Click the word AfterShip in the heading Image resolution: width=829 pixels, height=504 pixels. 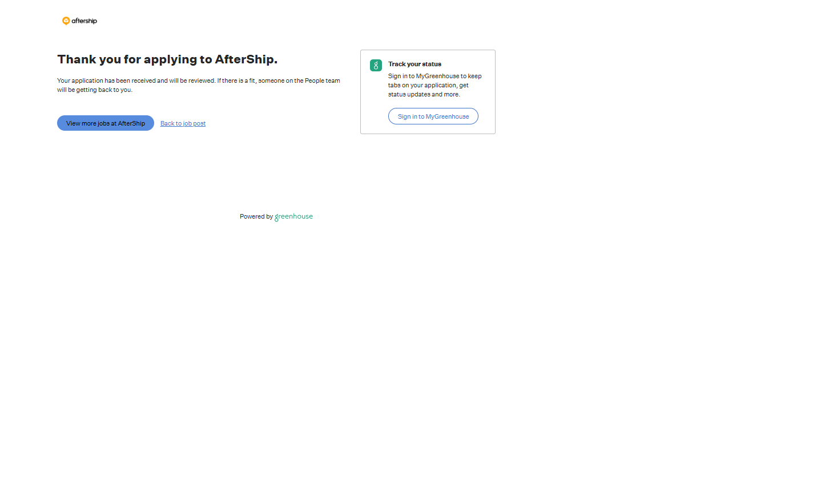click(x=244, y=60)
